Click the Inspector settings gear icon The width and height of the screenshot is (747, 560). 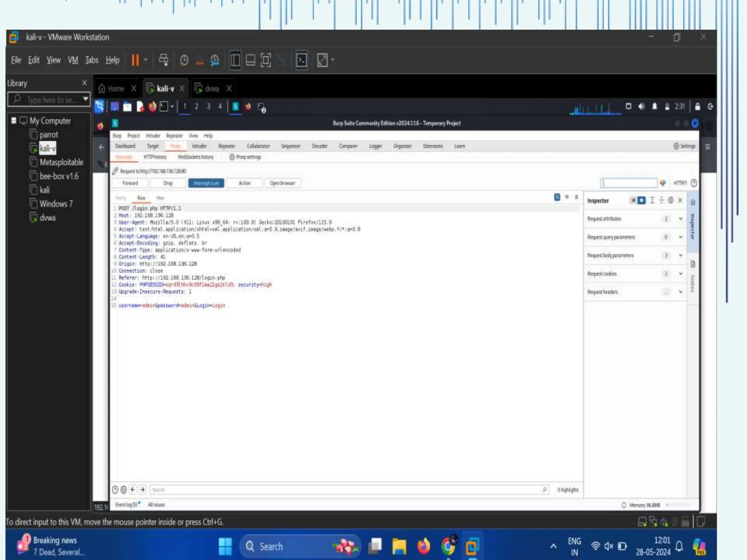pos(670,200)
